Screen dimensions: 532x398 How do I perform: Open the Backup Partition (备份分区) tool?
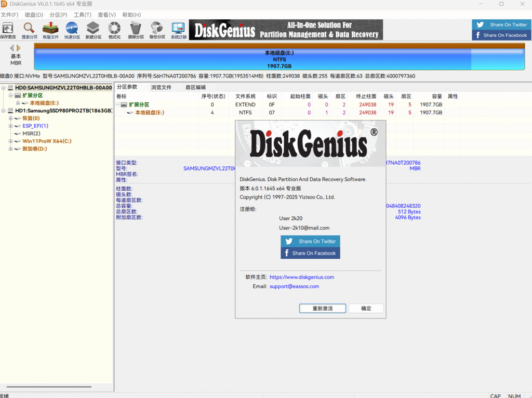pos(157,29)
